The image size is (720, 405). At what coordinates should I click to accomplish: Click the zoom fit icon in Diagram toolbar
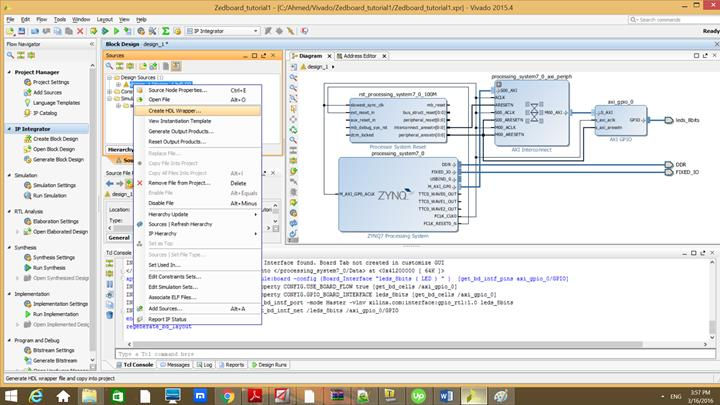(x=293, y=98)
